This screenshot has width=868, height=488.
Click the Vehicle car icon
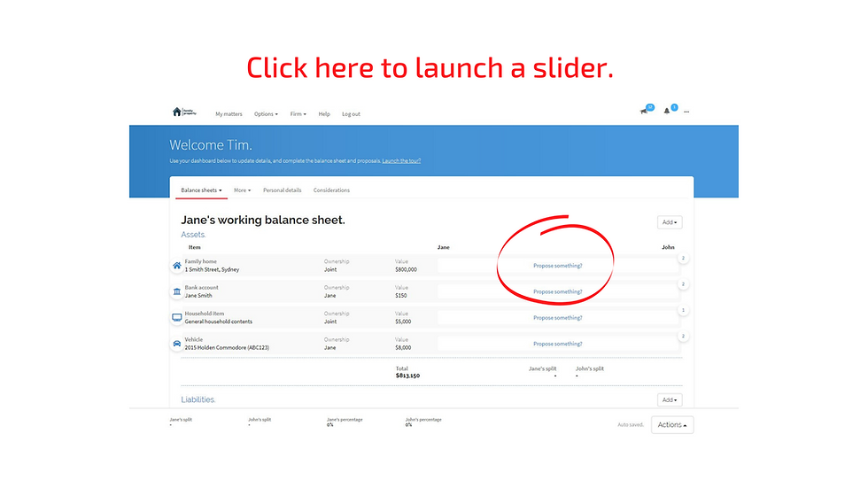(x=176, y=344)
